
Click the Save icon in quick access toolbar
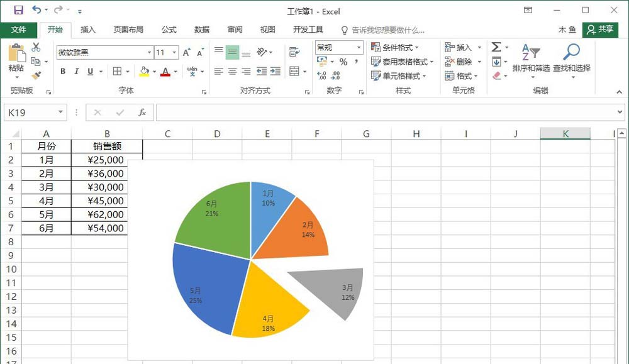[x=18, y=10]
